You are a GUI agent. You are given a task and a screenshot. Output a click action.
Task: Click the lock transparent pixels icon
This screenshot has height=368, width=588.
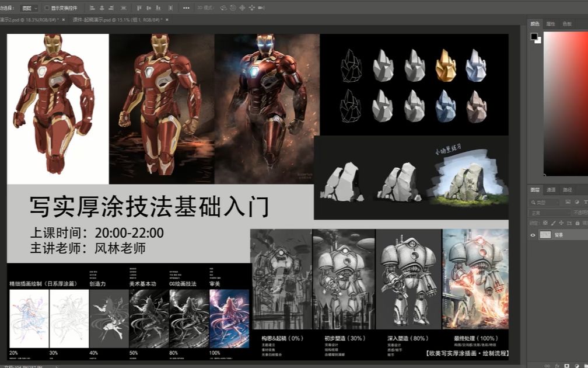tap(545, 223)
